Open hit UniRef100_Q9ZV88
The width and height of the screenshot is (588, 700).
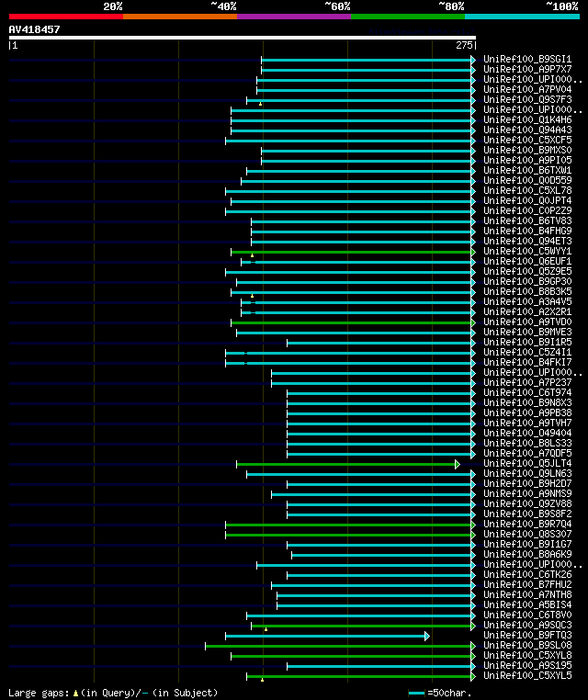(x=527, y=503)
